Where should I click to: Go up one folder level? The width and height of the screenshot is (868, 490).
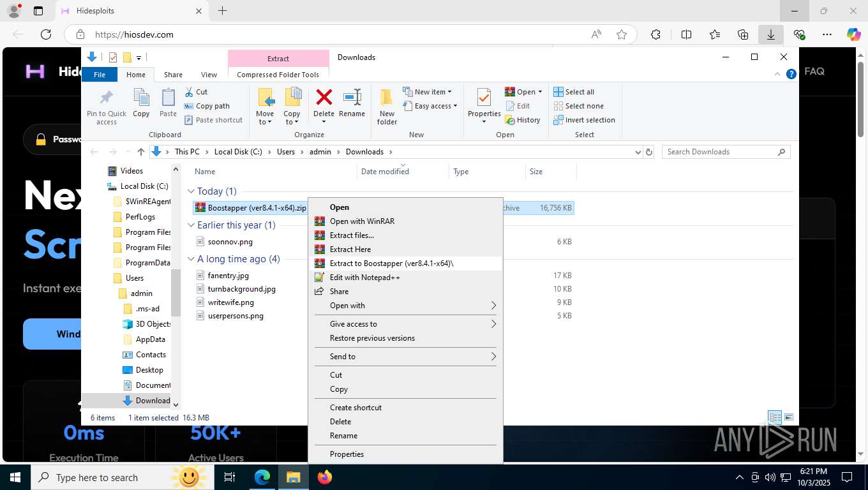[x=141, y=152]
